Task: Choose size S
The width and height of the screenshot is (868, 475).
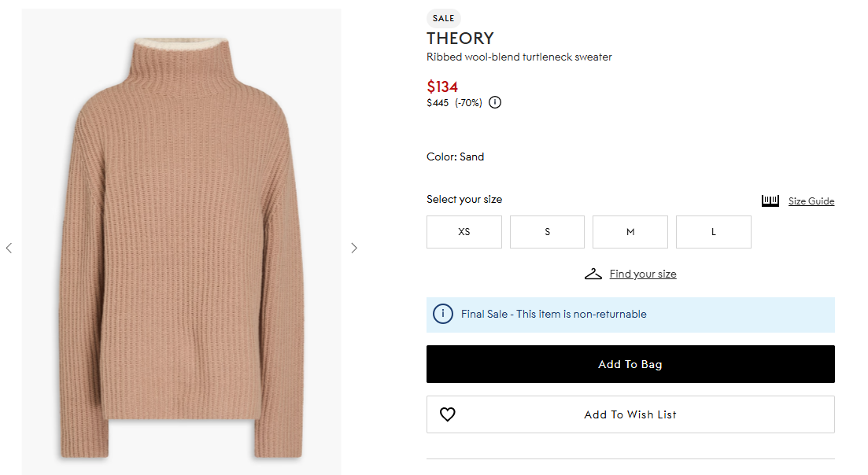Action: (547, 232)
